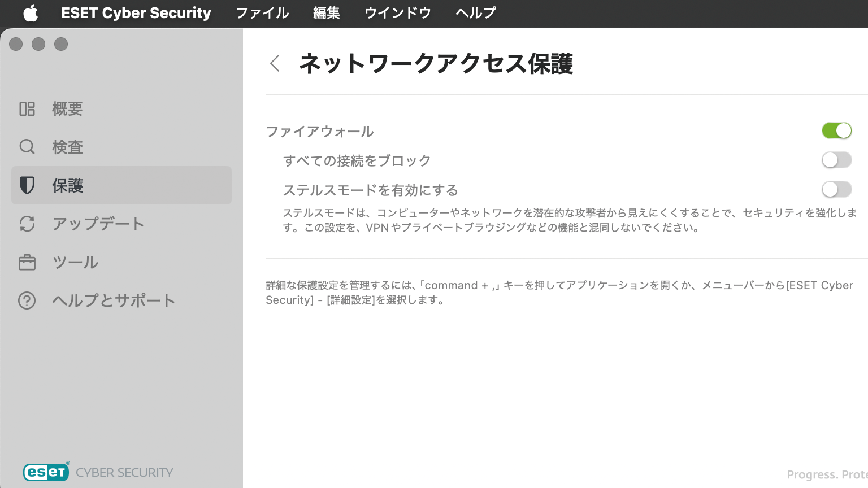Open the 編集 menu
Screen dimensions: 868x488
[327, 13]
